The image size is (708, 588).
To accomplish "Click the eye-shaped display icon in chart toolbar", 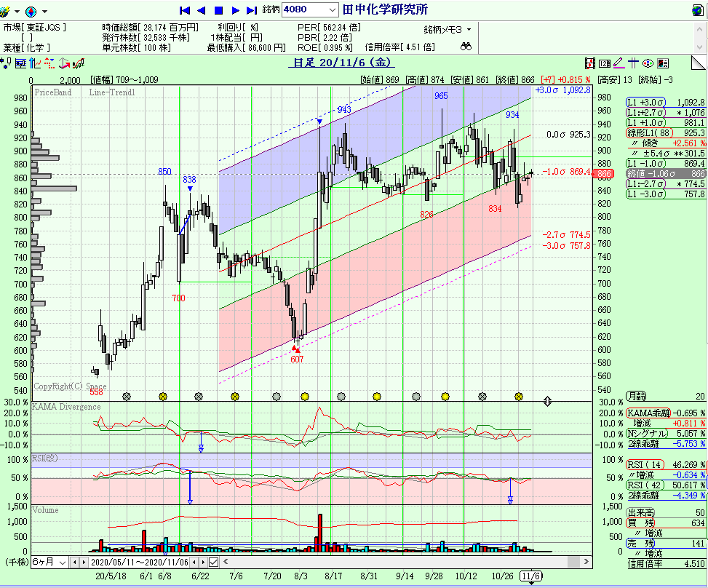I will (x=646, y=63).
